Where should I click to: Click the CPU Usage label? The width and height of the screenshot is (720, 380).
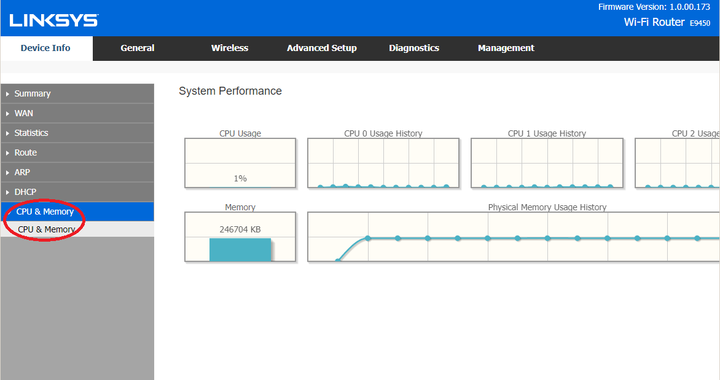pos(240,133)
